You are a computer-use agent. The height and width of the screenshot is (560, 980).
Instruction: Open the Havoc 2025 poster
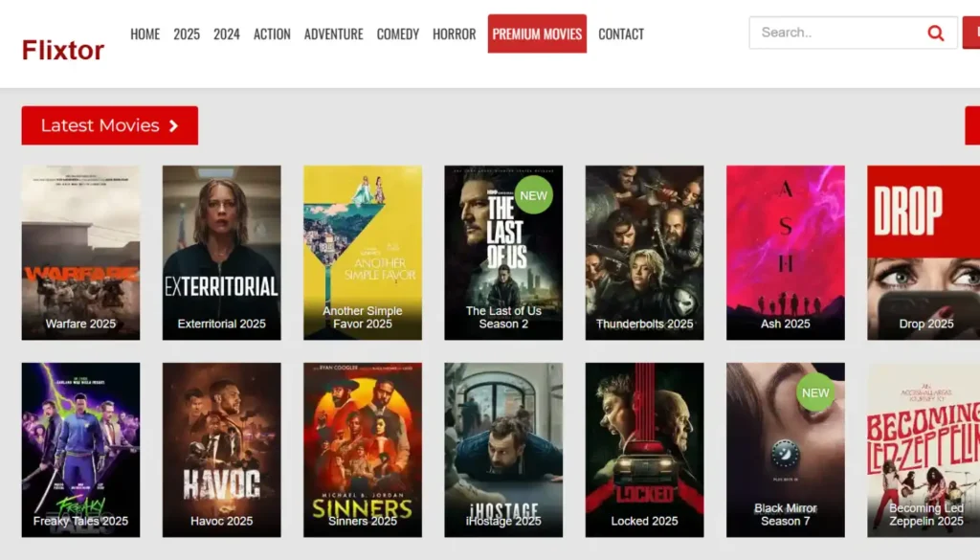(221, 450)
